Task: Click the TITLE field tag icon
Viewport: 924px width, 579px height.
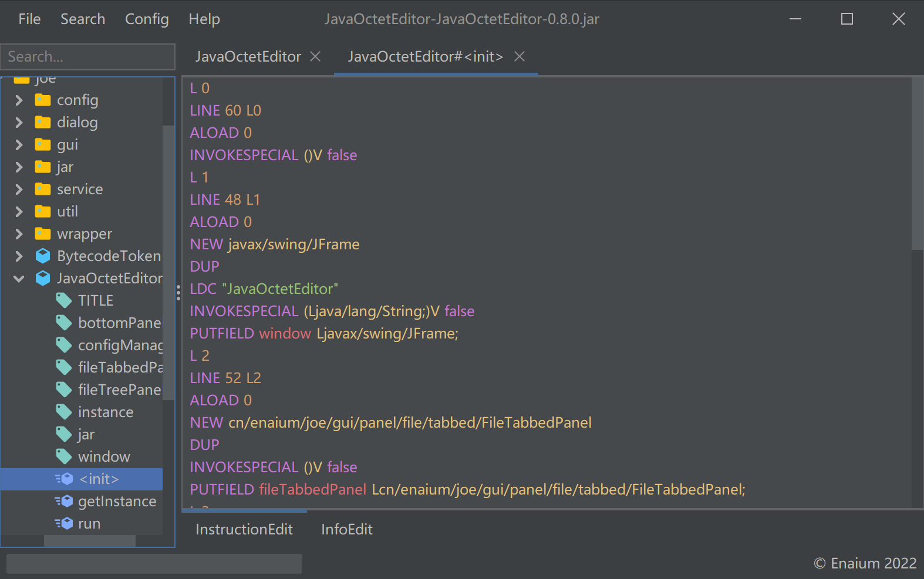Action: (64, 301)
